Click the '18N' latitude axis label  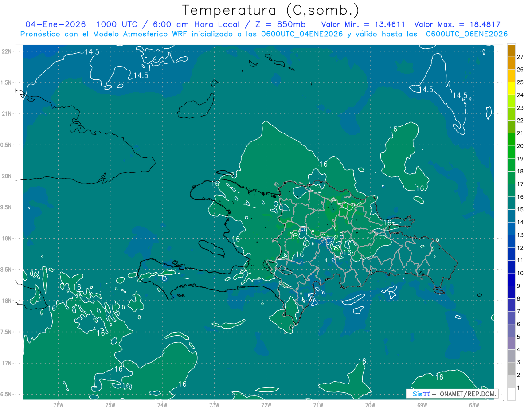7,301
